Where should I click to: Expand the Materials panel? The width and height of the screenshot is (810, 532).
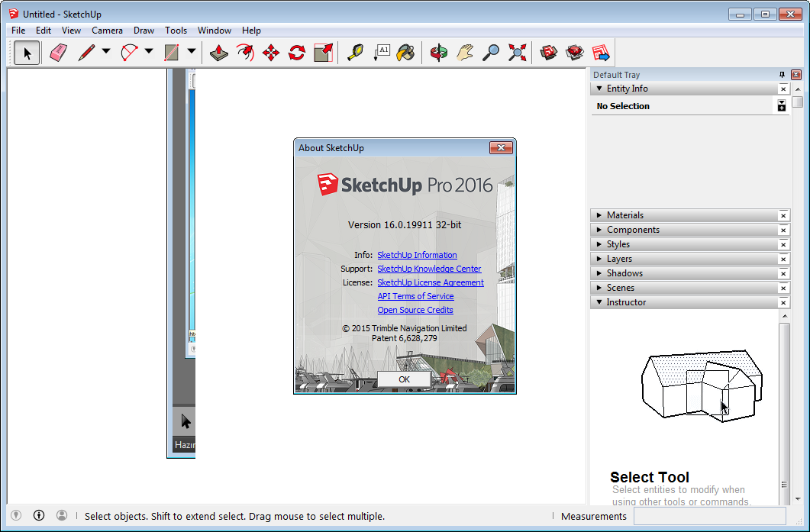599,215
